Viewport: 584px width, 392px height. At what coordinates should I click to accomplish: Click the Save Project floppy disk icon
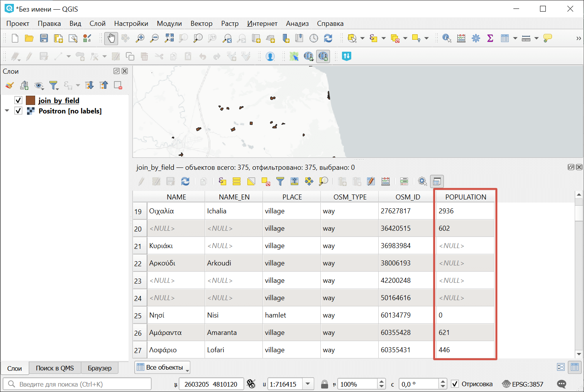pos(44,38)
